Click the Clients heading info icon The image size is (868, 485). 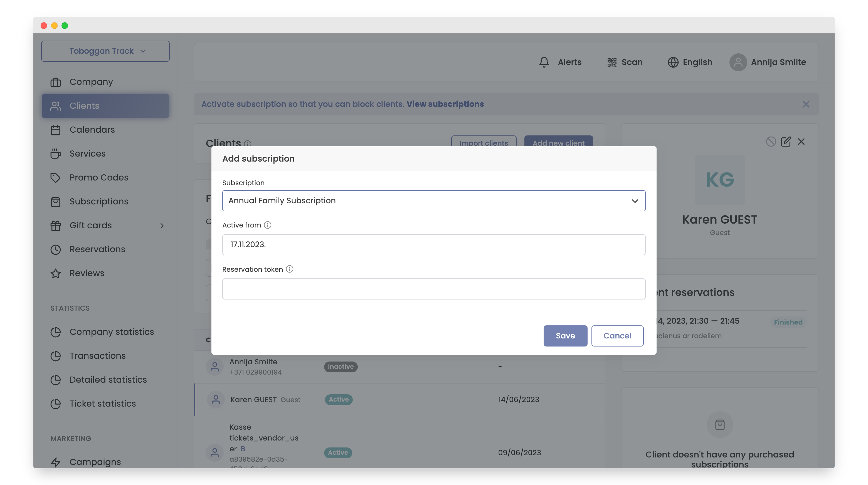click(x=248, y=144)
